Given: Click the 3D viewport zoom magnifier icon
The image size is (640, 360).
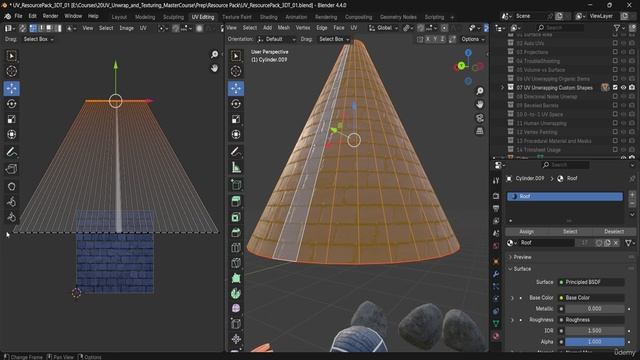Looking at the screenshot, I should (x=480, y=91).
